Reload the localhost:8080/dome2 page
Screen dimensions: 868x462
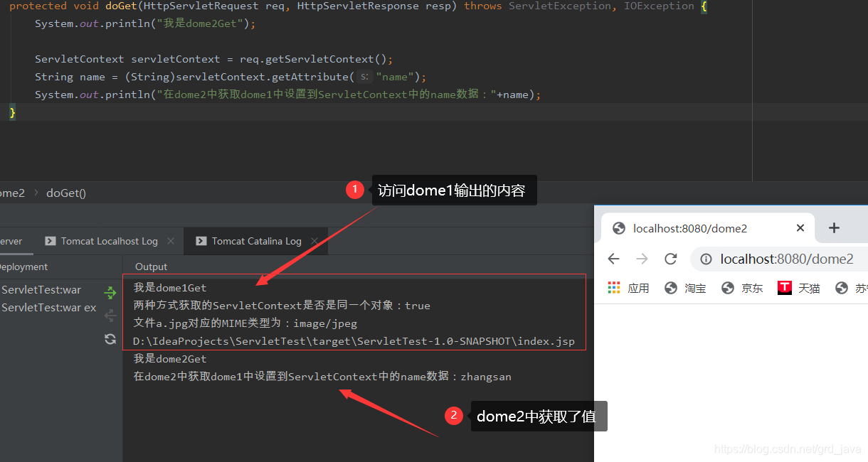(670, 259)
